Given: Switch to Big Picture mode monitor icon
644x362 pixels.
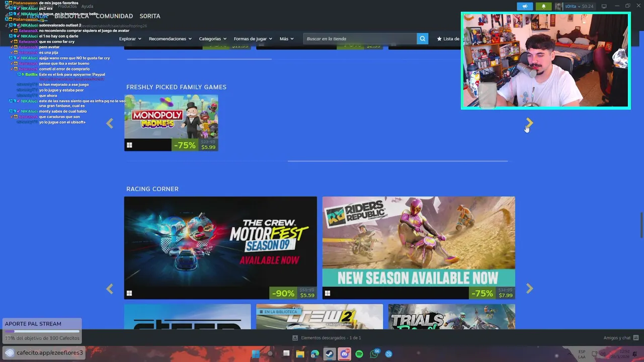Looking at the screenshot, I should [604, 7].
